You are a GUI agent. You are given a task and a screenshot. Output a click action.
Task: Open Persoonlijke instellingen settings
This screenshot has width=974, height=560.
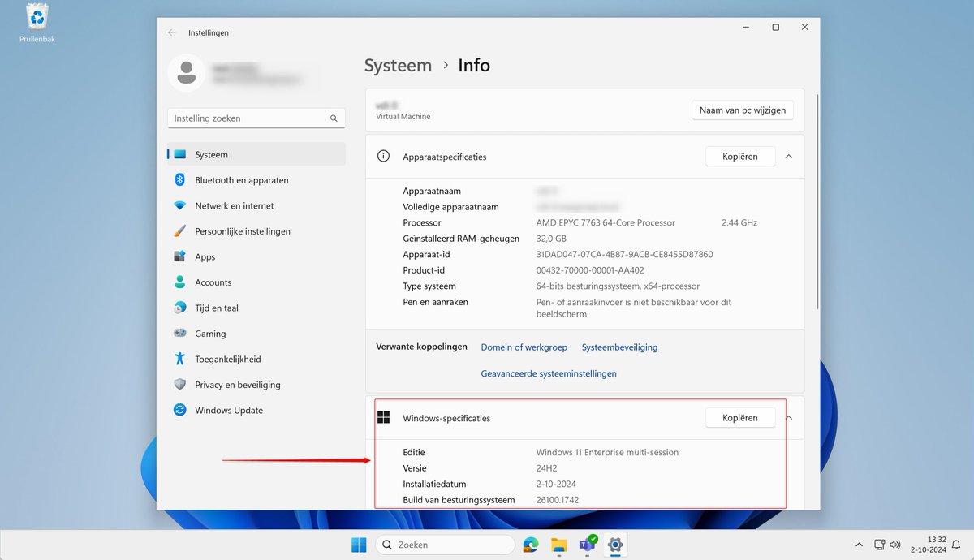243,230
